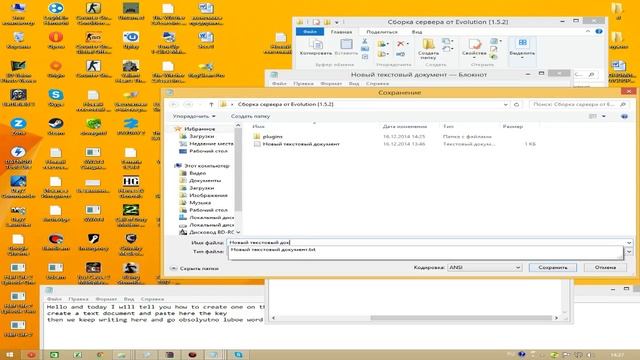Expand the Имя файла dropdown arrow
The image size is (640, 360).
pyautogui.click(x=629, y=242)
